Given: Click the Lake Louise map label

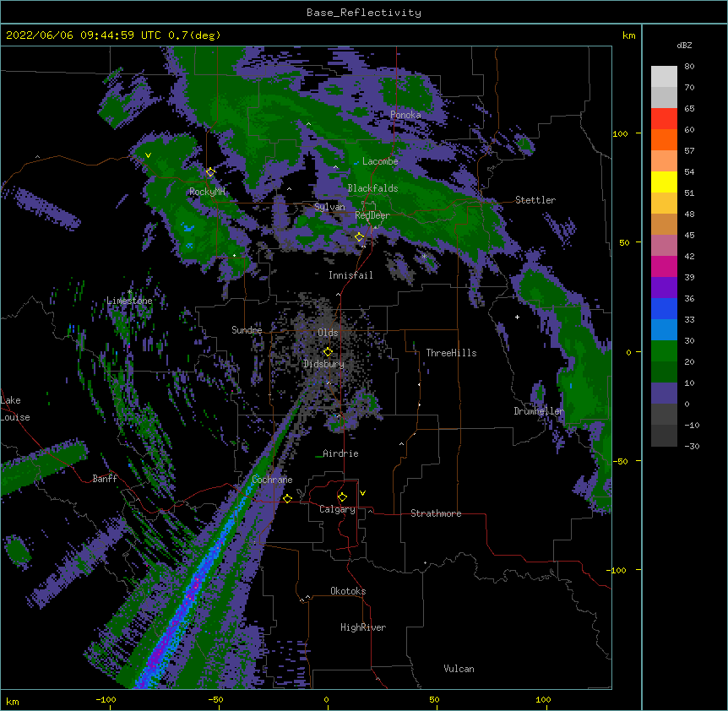Looking at the screenshot, I should [x=15, y=409].
